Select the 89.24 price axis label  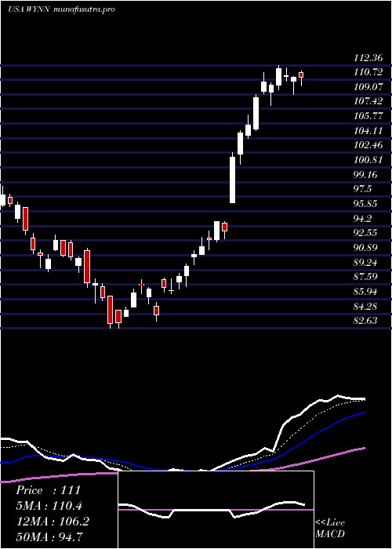pyautogui.click(x=366, y=263)
